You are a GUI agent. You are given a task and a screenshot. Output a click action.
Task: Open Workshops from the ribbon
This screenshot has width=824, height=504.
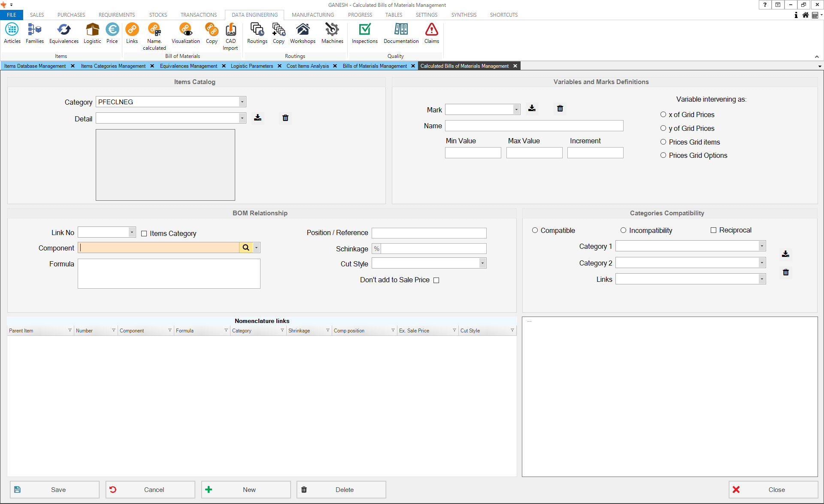tap(303, 33)
